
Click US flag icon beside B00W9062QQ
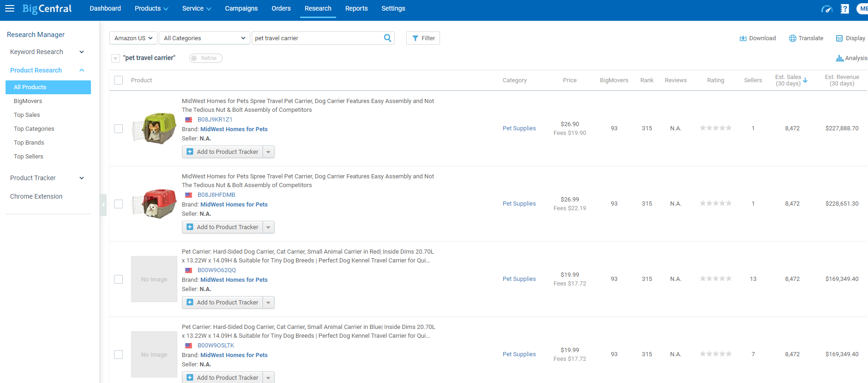189,270
